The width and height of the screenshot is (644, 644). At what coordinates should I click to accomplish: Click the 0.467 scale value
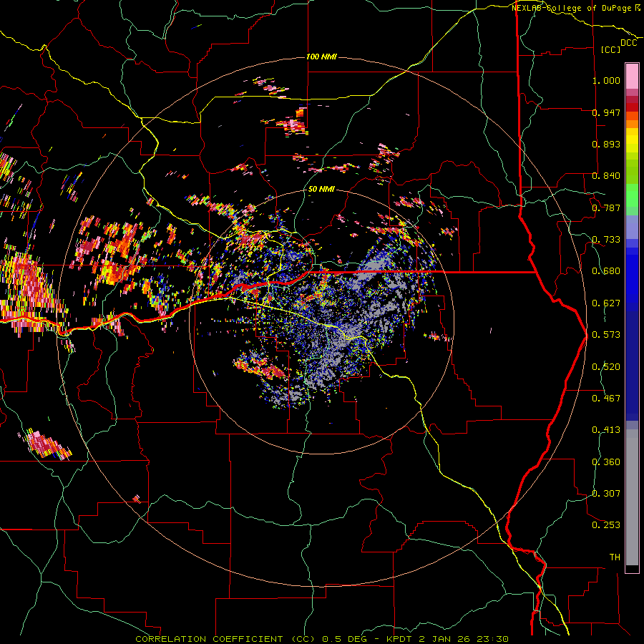[606, 399]
